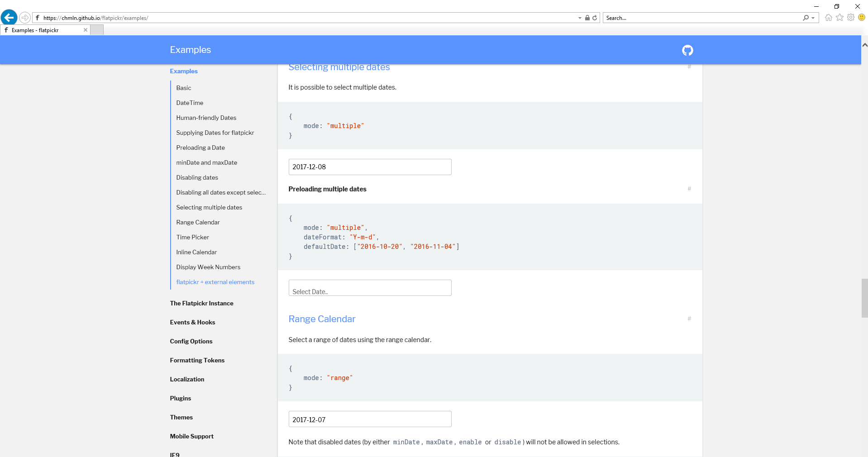Refresh the current page

click(595, 18)
